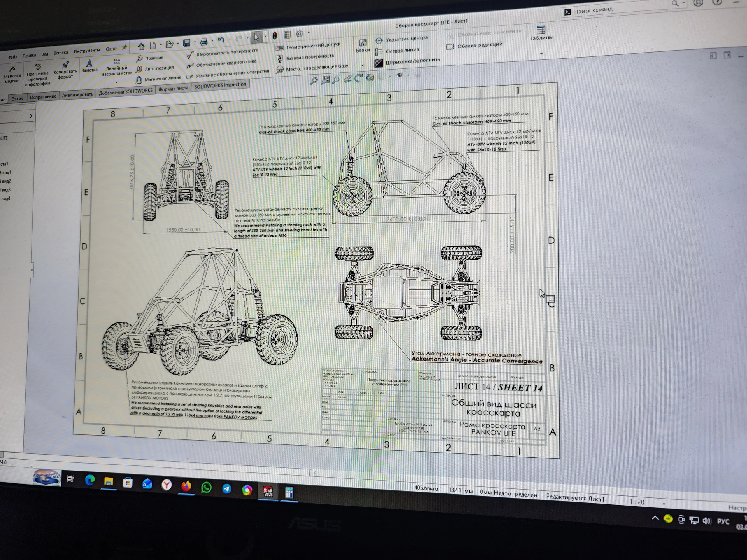Viewport: 747px width, 560px height.
Task: Open the Окно menu
Action: tap(111, 49)
